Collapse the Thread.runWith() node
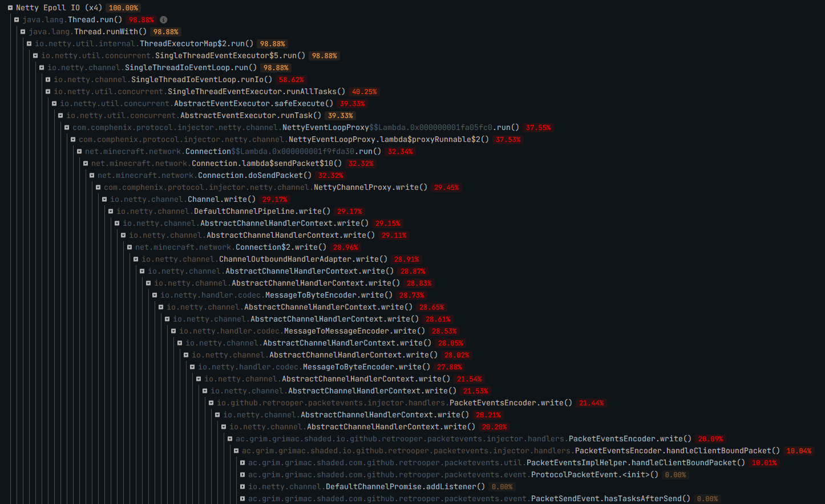The width and height of the screenshot is (825, 504). pos(23,32)
